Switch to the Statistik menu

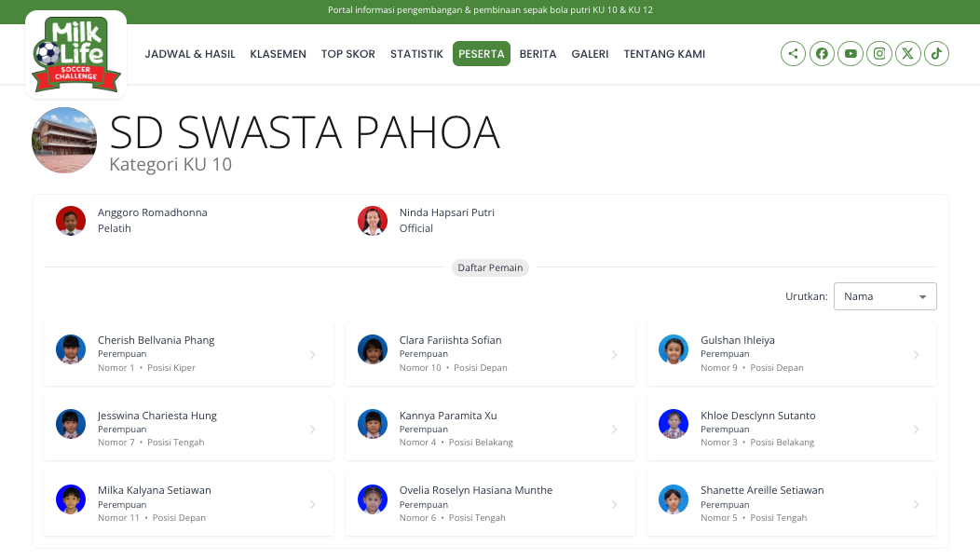[416, 54]
